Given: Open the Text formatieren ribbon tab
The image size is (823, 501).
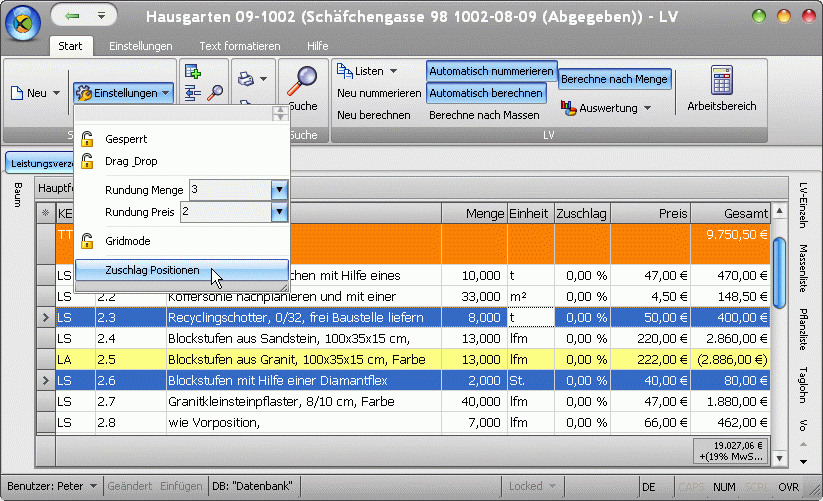Looking at the screenshot, I should [240, 46].
